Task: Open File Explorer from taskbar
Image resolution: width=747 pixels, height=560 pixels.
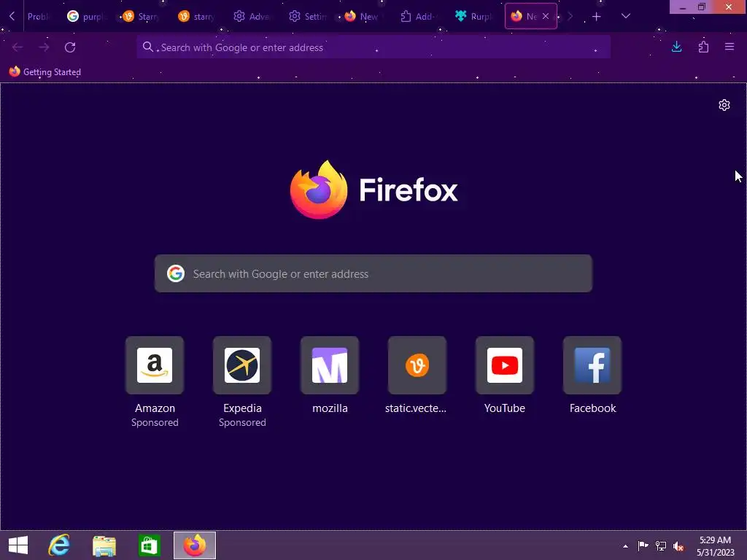Action: (x=104, y=545)
